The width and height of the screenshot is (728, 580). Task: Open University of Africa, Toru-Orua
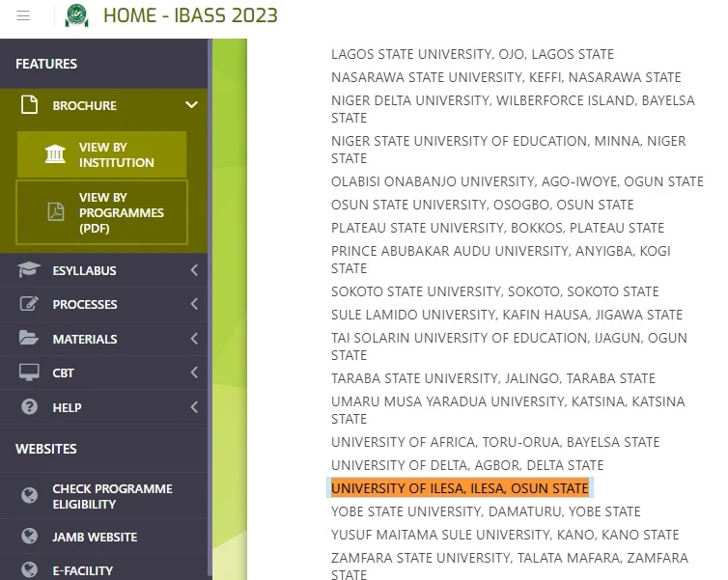495,442
